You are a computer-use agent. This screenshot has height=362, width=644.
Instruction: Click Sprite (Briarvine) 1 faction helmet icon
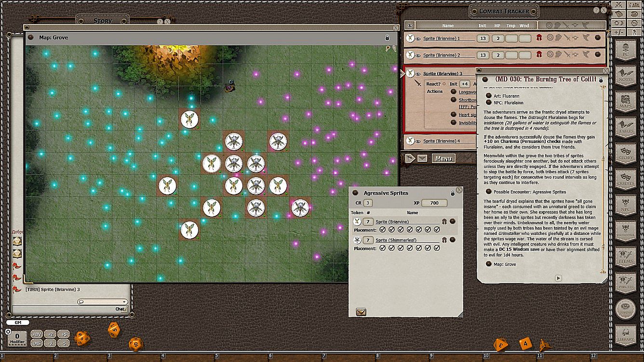[x=539, y=38]
